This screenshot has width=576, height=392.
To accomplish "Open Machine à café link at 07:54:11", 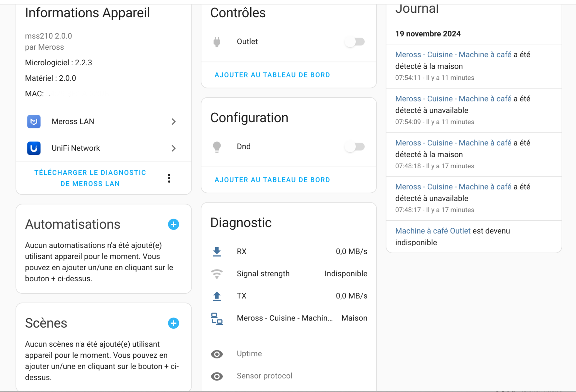I will (453, 55).
